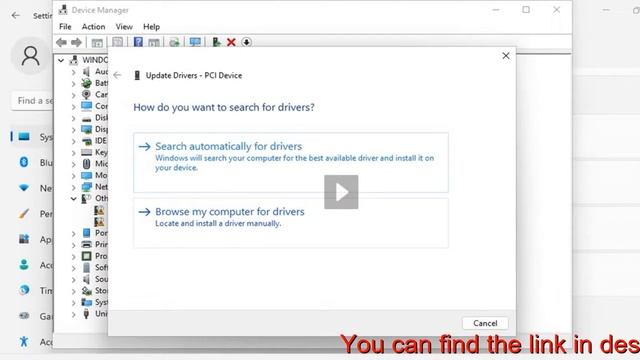This screenshot has width=640, height=360.
Task: Expand the Cameras category
Action: pyautogui.click(x=73, y=95)
